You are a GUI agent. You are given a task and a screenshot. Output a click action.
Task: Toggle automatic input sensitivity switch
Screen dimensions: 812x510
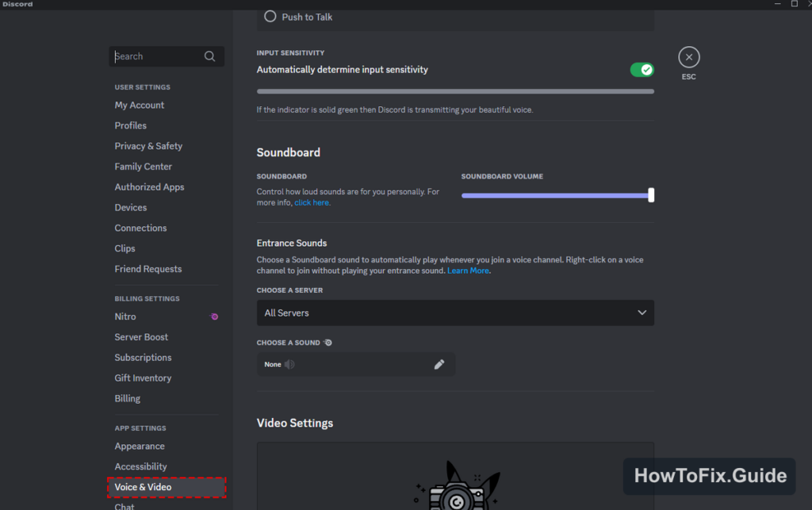pos(642,69)
